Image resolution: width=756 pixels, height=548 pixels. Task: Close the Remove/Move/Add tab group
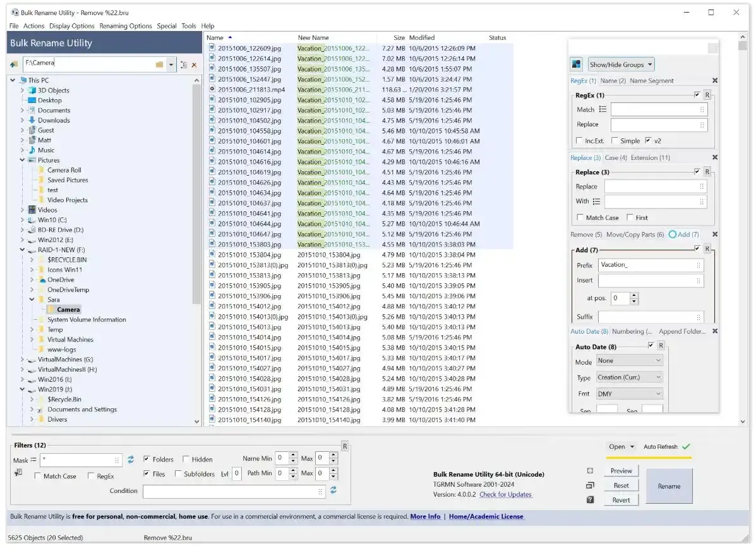click(715, 234)
